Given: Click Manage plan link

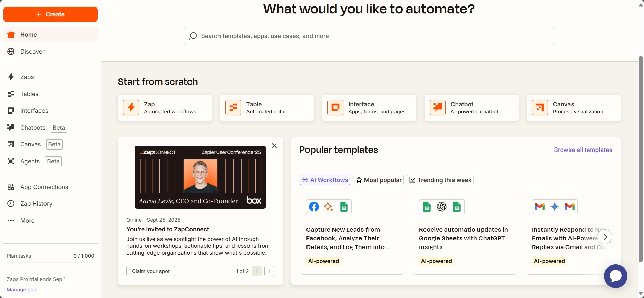Looking at the screenshot, I should click(x=22, y=290).
